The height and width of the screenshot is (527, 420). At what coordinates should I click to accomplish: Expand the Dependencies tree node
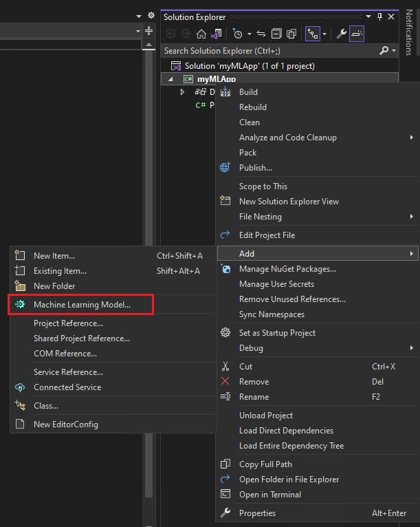[x=182, y=92]
